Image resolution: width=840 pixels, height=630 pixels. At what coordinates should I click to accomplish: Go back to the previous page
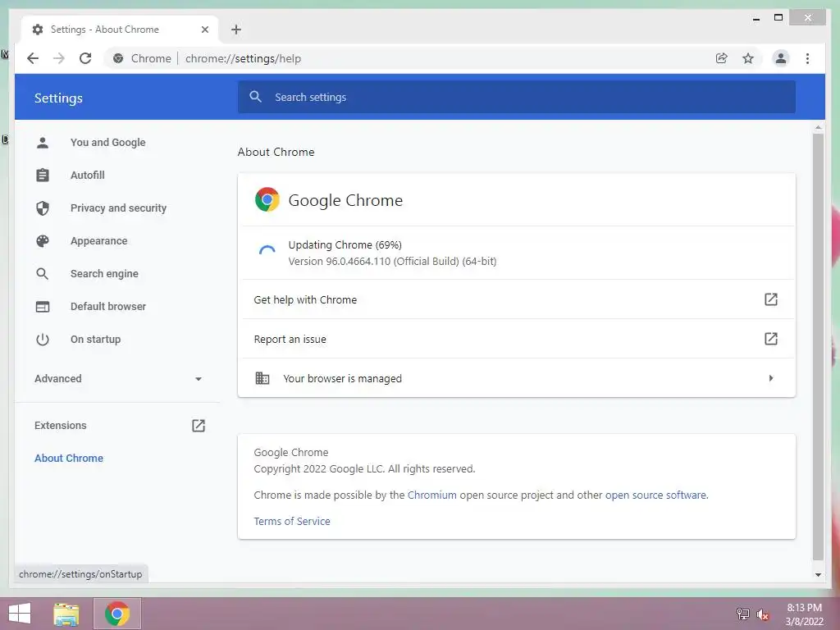point(33,58)
